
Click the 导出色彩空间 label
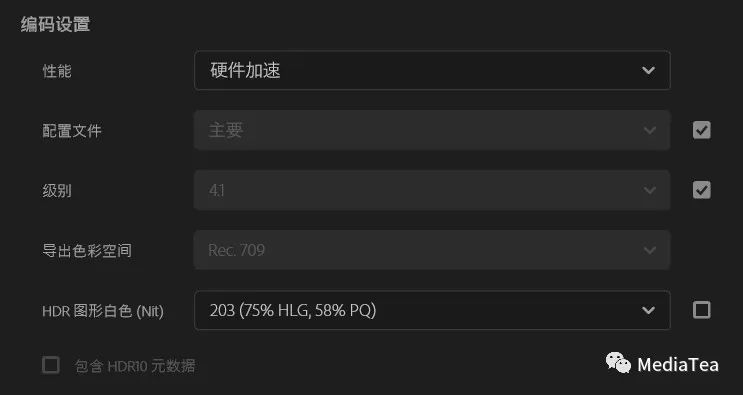(87, 251)
